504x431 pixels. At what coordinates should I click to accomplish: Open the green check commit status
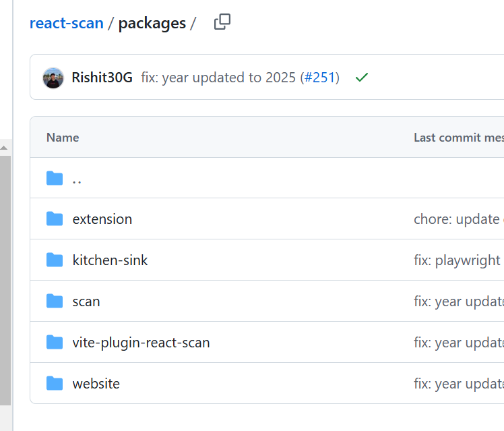pos(362,77)
